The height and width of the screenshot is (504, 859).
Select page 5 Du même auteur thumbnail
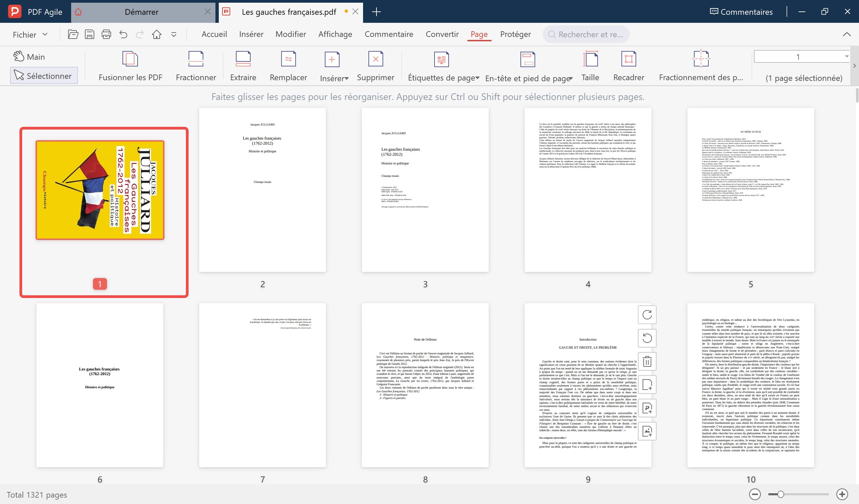tap(751, 190)
